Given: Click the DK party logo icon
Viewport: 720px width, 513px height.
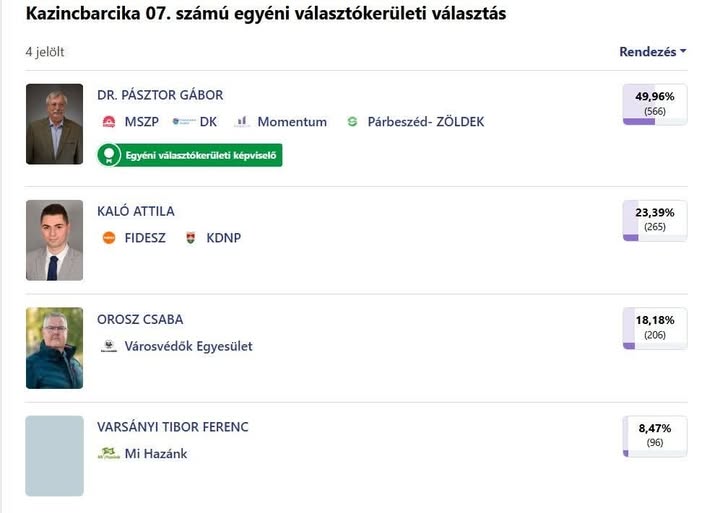Looking at the screenshot, I should pos(183,122).
